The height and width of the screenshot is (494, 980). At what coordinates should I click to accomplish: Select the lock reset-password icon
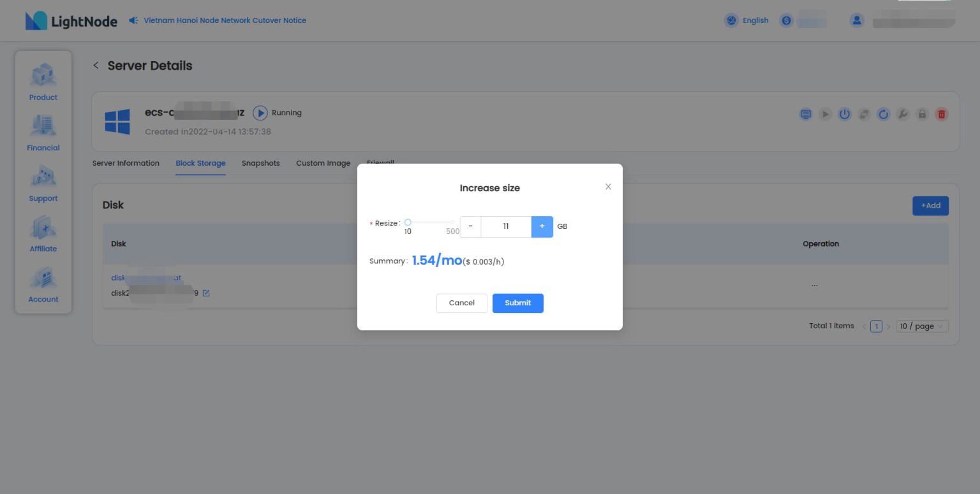[x=922, y=114]
